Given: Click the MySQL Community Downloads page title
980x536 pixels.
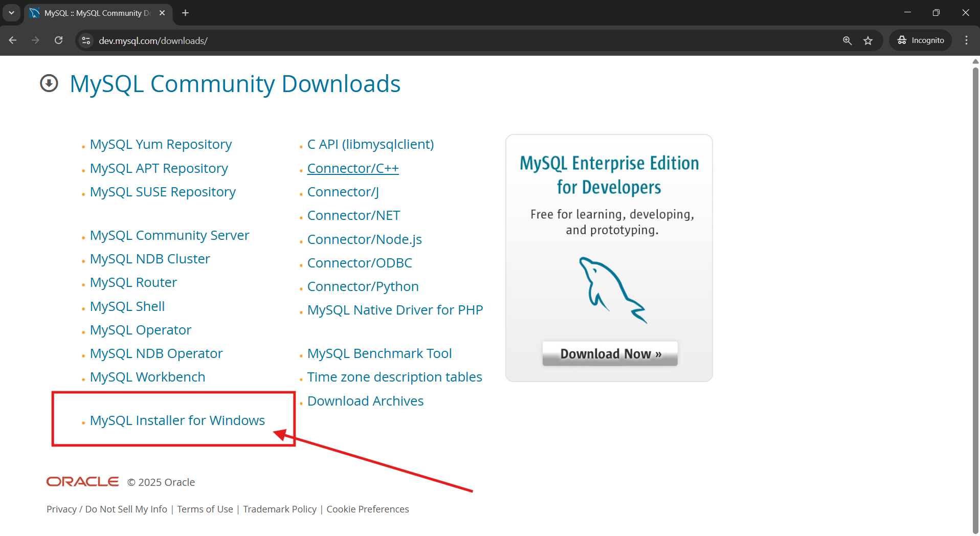Looking at the screenshot, I should [x=235, y=84].
